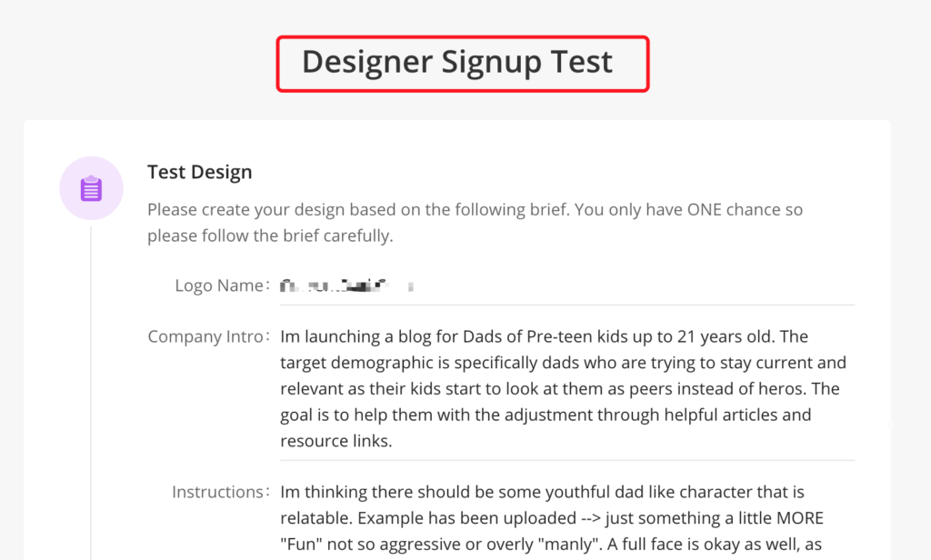
Task: Click the Designer Signup Test page title
Action: click(x=457, y=62)
